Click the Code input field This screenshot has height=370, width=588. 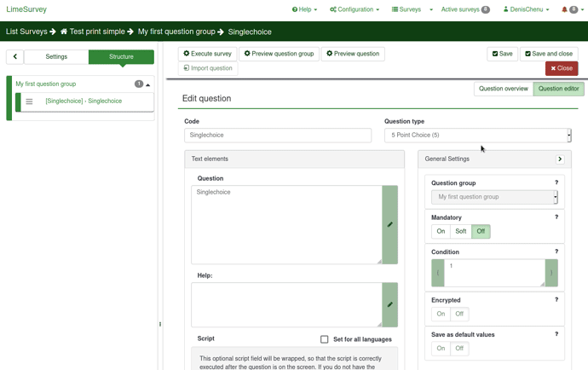pyautogui.click(x=278, y=136)
